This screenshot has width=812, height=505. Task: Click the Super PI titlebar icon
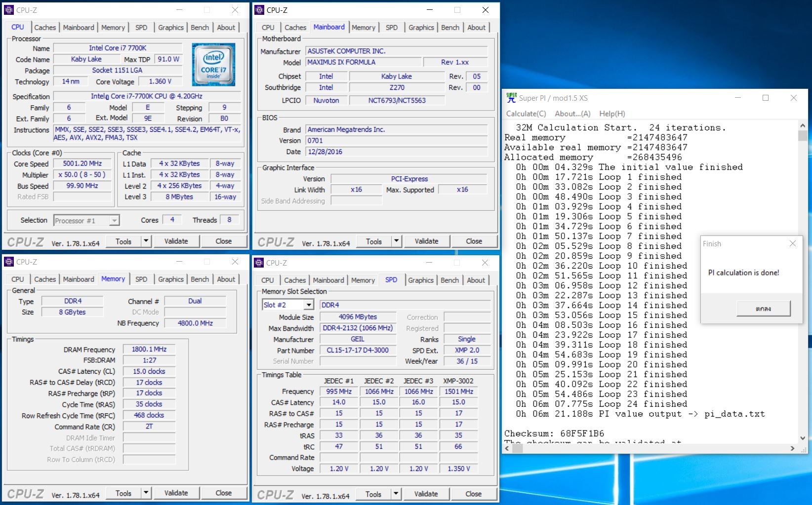(x=511, y=98)
